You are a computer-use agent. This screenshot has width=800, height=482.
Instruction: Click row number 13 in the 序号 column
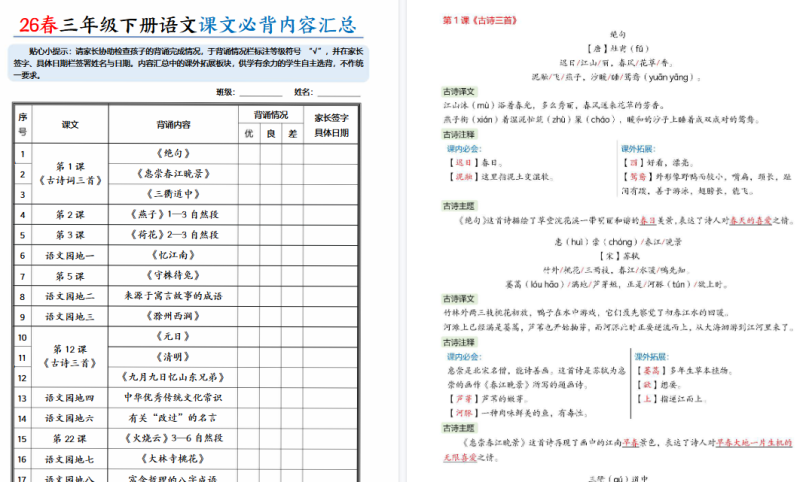22,398
